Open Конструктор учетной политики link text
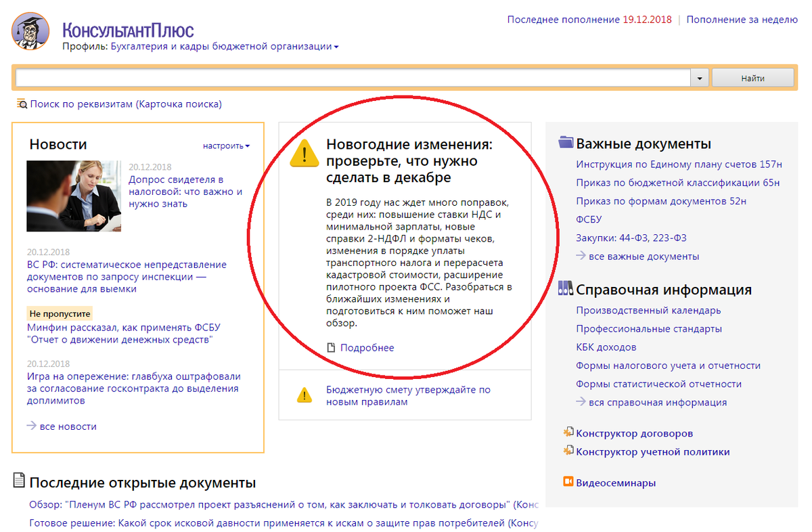This screenshot has width=812, height=532. [x=652, y=451]
